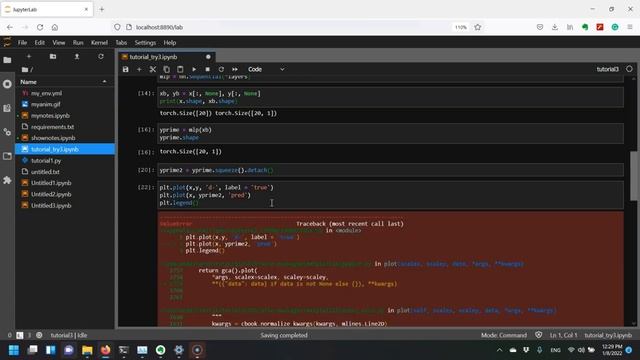Viewport: 640px width, 360px height.
Task: Reload the browser page
Action: click(40, 27)
